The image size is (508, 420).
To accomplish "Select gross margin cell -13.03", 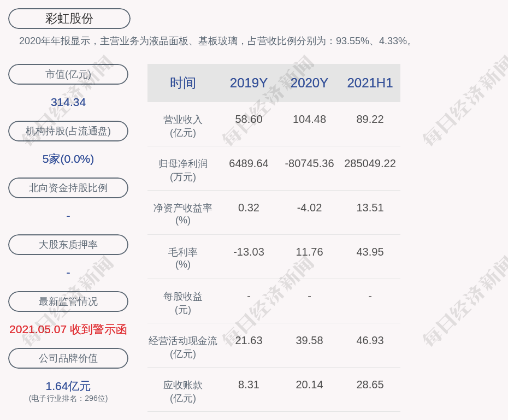I will [x=249, y=252].
